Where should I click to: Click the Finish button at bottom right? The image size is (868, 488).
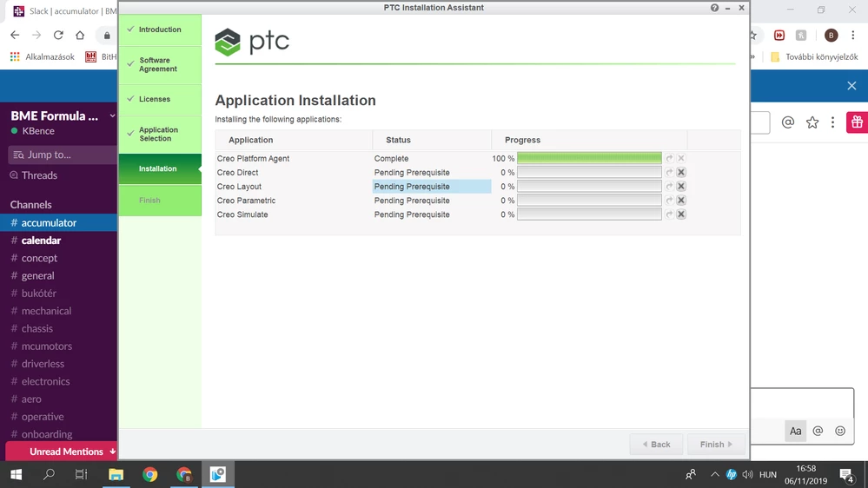[x=716, y=445]
